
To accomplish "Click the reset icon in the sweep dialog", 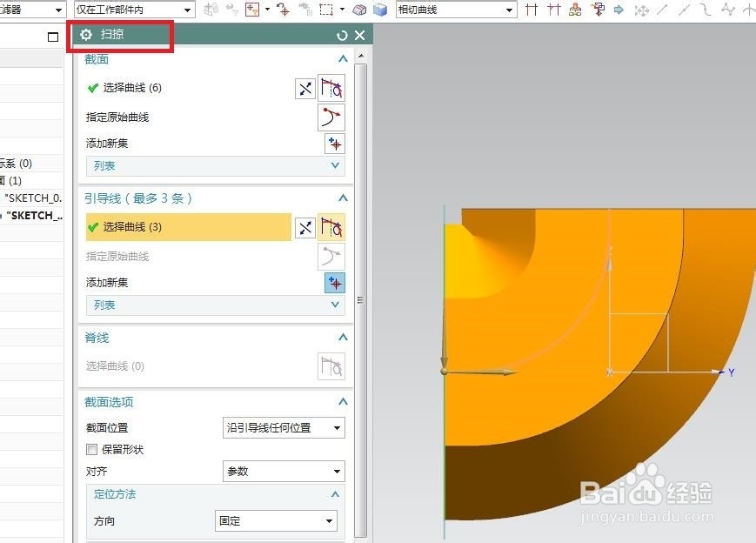I will point(344,36).
